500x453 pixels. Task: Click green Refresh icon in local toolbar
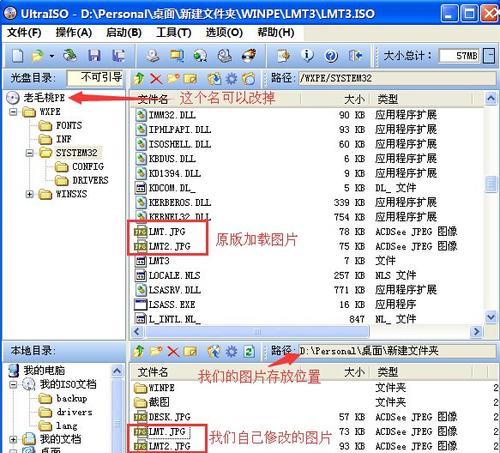(x=249, y=351)
